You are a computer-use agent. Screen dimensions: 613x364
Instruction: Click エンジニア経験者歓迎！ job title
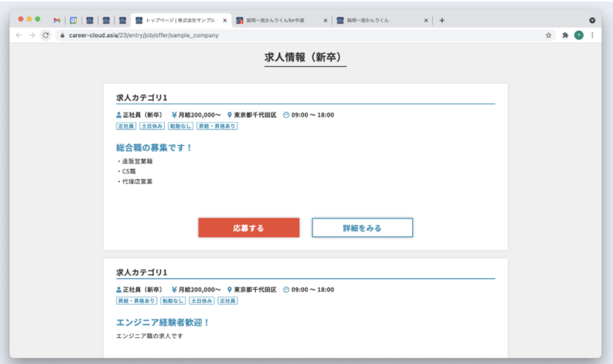tap(163, 322)
